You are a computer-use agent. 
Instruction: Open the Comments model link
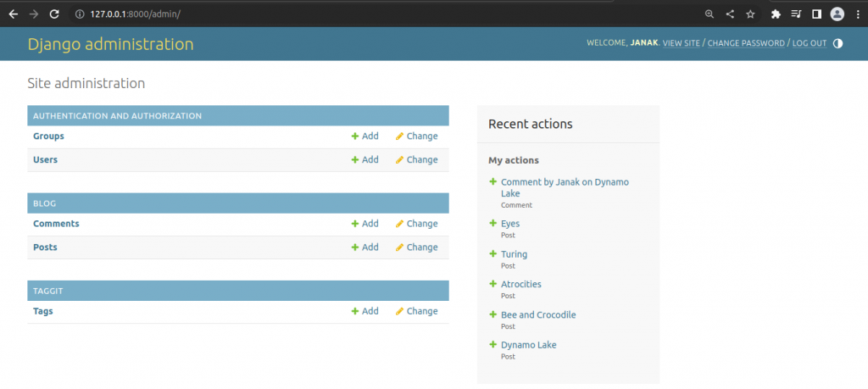click(x=56, y=224)
